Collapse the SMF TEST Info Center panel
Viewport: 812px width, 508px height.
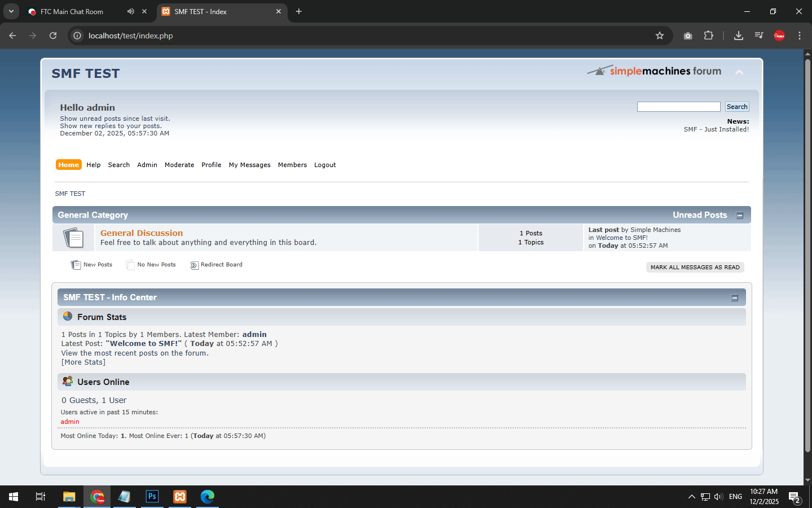point(734,298)
